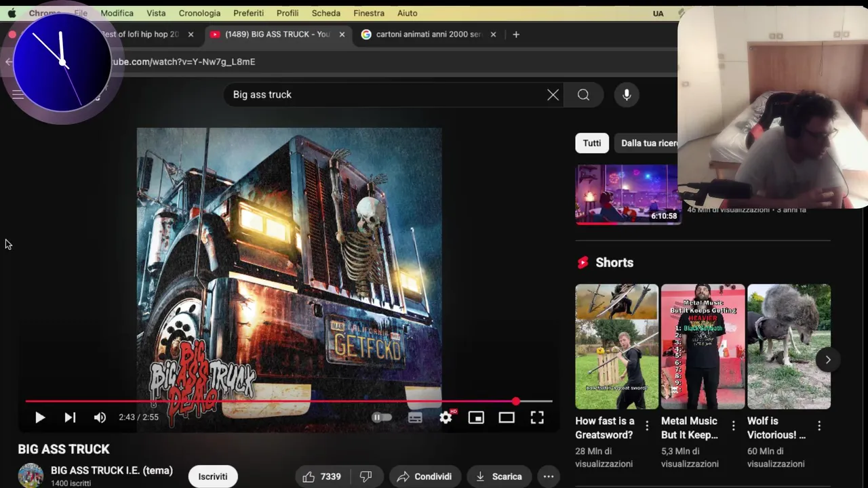Mute the video volume
Viewport: 868px width, 488px height.
click(100, 418)
